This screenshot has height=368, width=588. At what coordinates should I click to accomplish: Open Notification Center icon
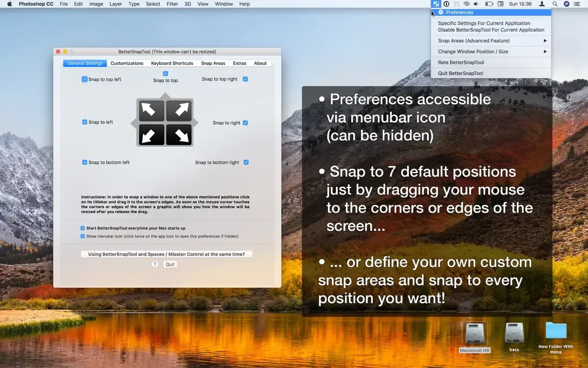577,4
